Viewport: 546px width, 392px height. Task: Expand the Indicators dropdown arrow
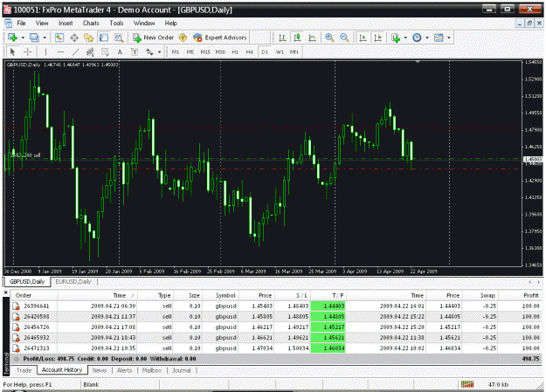pyautogui.click(x=405, y=38)
